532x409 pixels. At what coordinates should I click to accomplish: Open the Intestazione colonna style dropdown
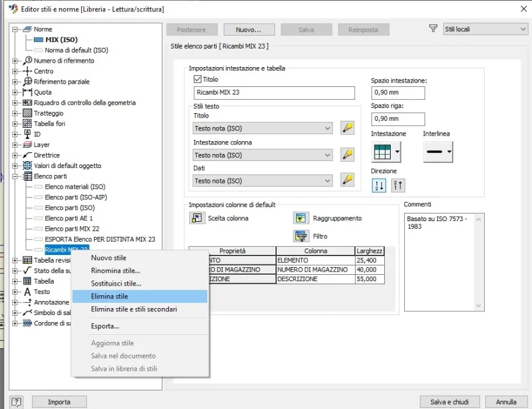[x=262, y=155]
